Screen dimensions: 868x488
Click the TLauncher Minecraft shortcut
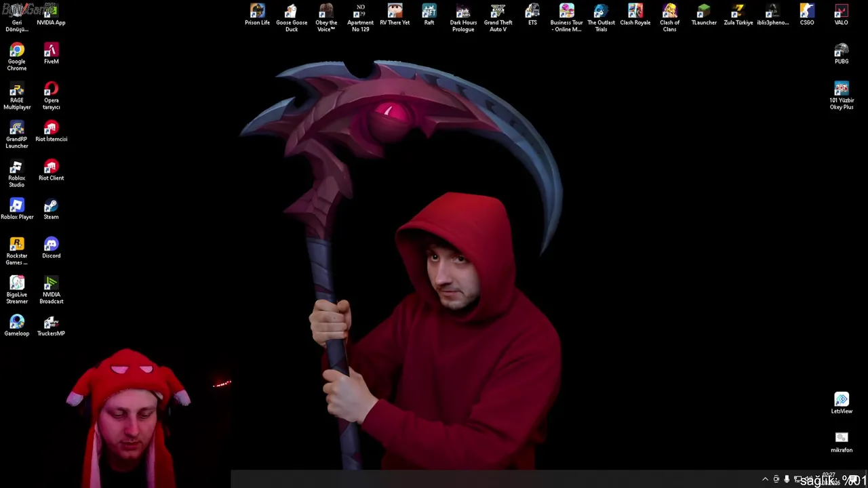704,15
